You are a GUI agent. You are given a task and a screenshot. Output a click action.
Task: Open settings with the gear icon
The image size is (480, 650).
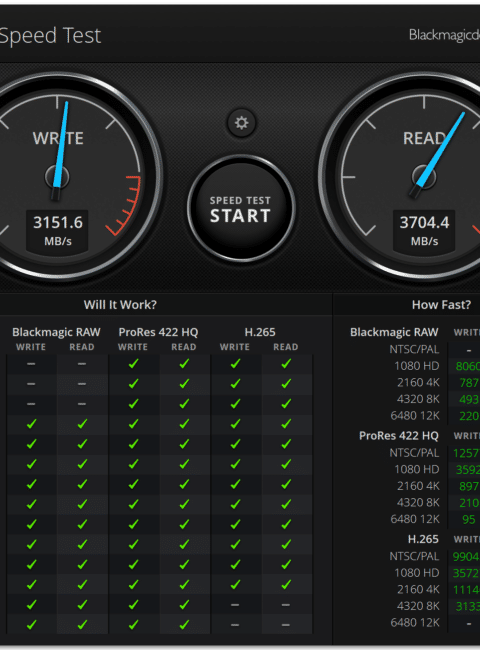point(241,123)
